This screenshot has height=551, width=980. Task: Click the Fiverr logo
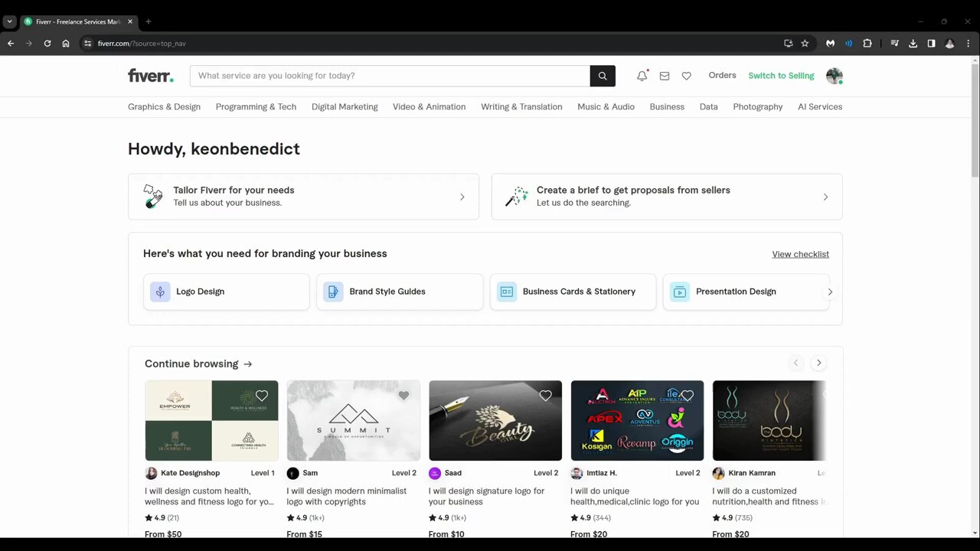click(x=151, y=75)
